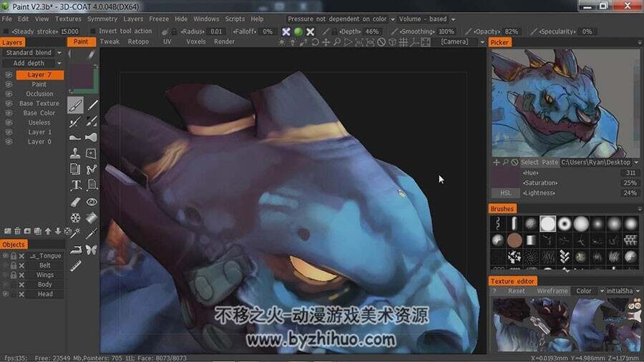Screen dimensions: 644x362
Task: Click the fullscreen frame icon near Camera
Action: pos(426,42)
